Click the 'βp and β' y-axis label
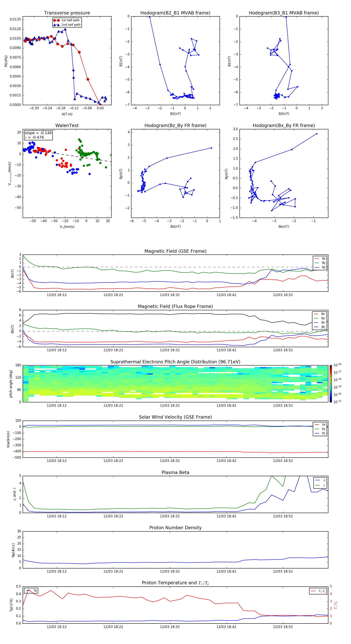 tap(14, 494)
